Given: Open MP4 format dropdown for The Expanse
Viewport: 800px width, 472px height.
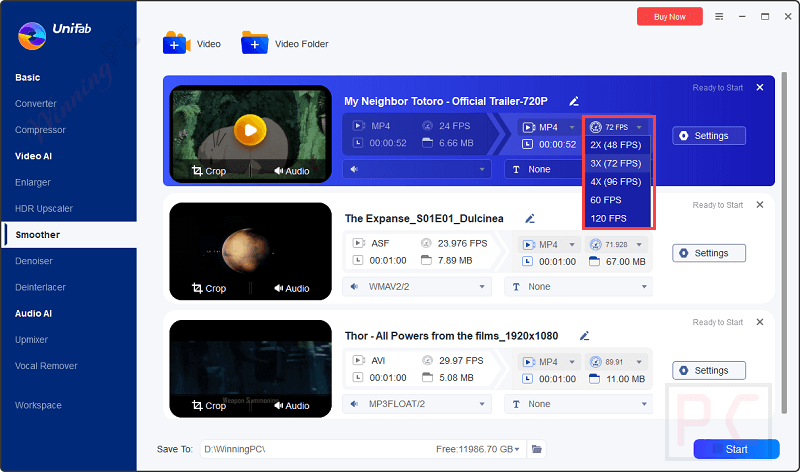Looking at the screenshot, I should 549,244.
